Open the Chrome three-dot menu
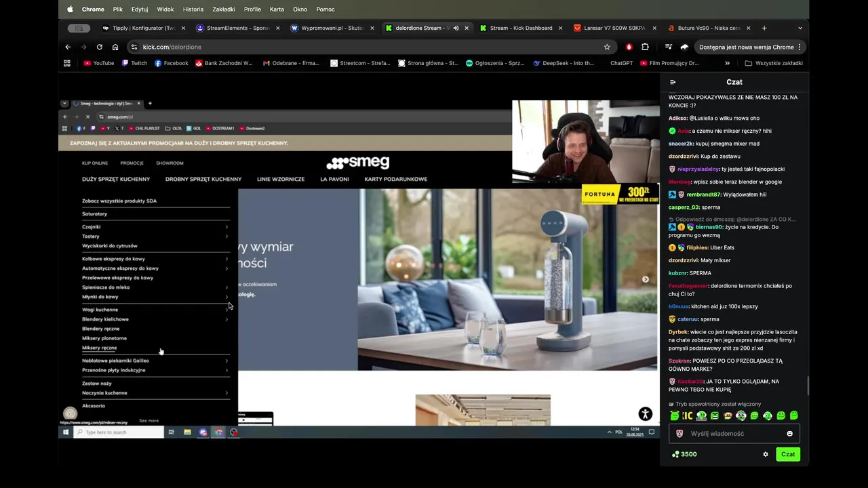 (800, 47)
